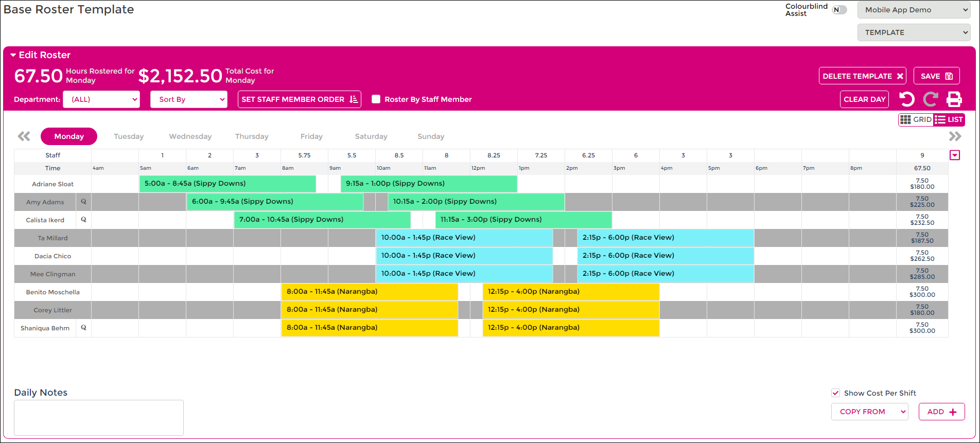Viewport: 980px width, 443px height.
Task: Toggle Colourblind Assist switch
Action: point(839,10)
